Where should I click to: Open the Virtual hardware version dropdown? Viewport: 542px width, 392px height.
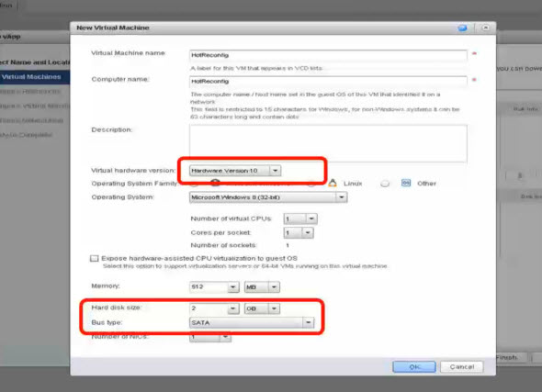pos(235,171)
